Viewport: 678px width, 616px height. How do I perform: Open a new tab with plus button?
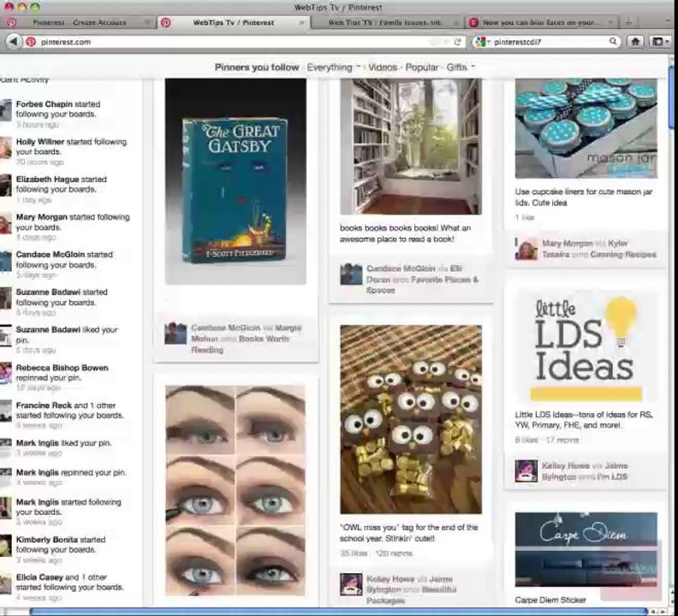tap(628, 22)
